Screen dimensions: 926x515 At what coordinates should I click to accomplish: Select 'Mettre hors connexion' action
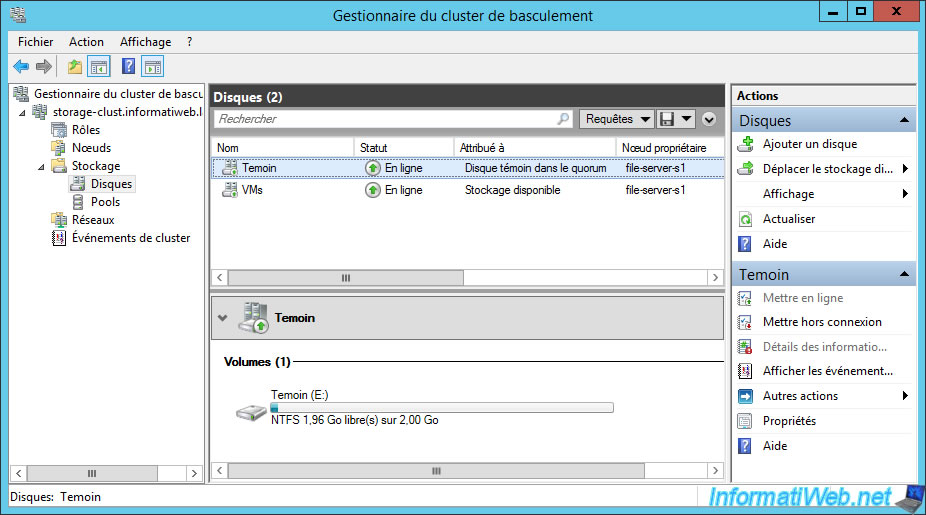pyautogui.click(x=821, y=322)
